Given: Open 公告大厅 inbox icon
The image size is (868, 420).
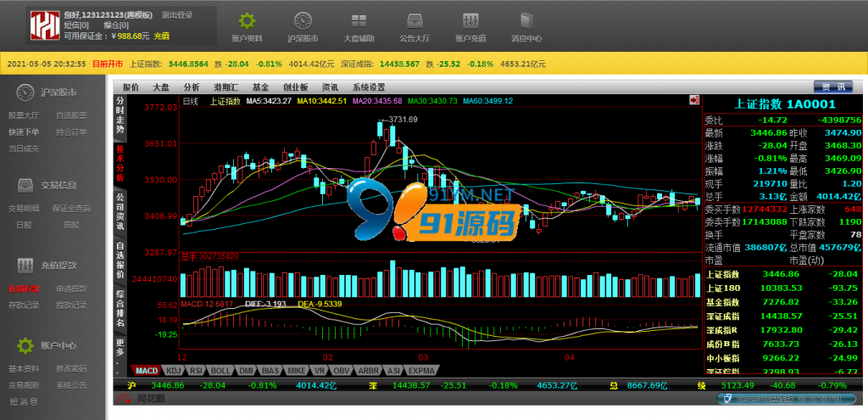Looking at the screenshot, I should pyautogui.click(x=415, y=21).
